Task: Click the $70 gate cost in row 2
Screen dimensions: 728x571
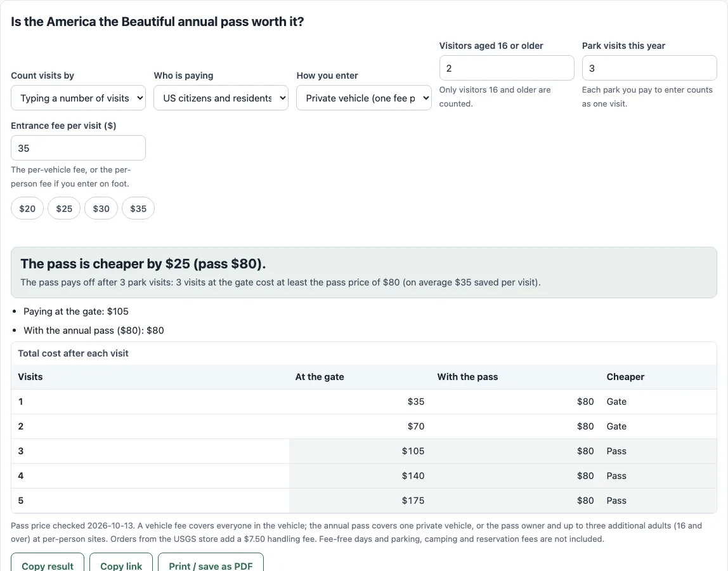Action: [x=416, y=426]
